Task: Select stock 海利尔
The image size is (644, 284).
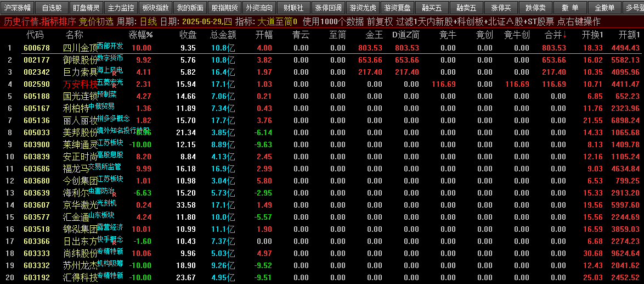Action: point(76,193)
